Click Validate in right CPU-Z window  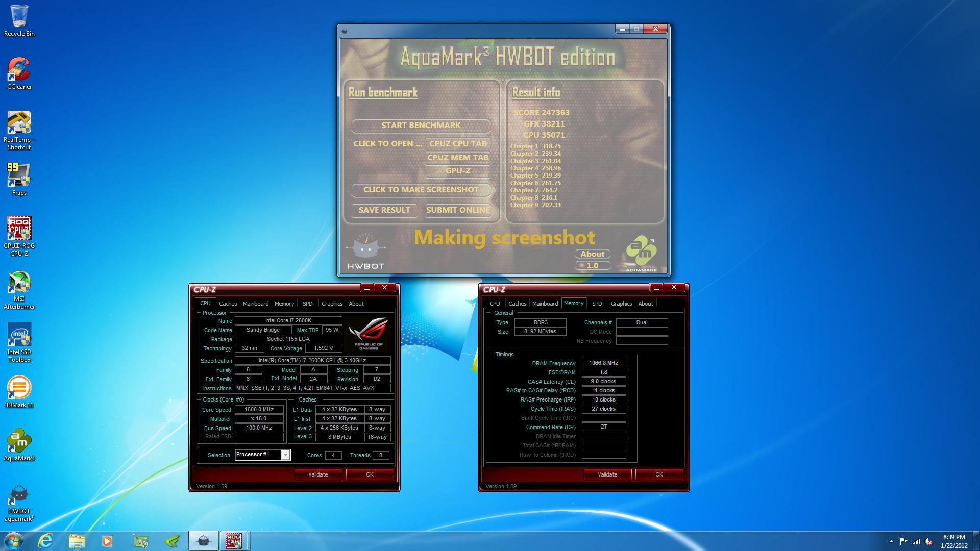click(607, 474)
